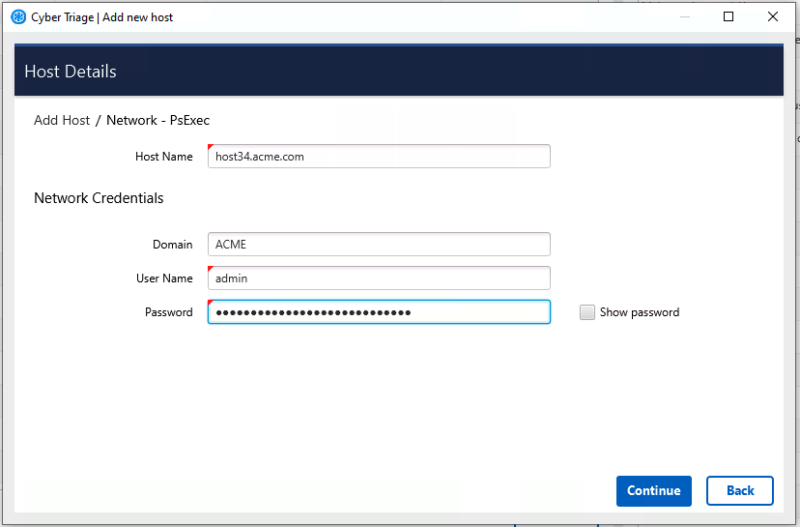Click the Host Name label
Screen dimensions: 800x527
tap(164, 157)
